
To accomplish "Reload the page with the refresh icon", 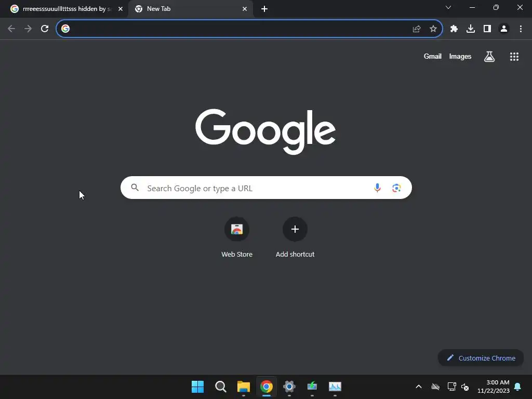I will pos(45,29).
